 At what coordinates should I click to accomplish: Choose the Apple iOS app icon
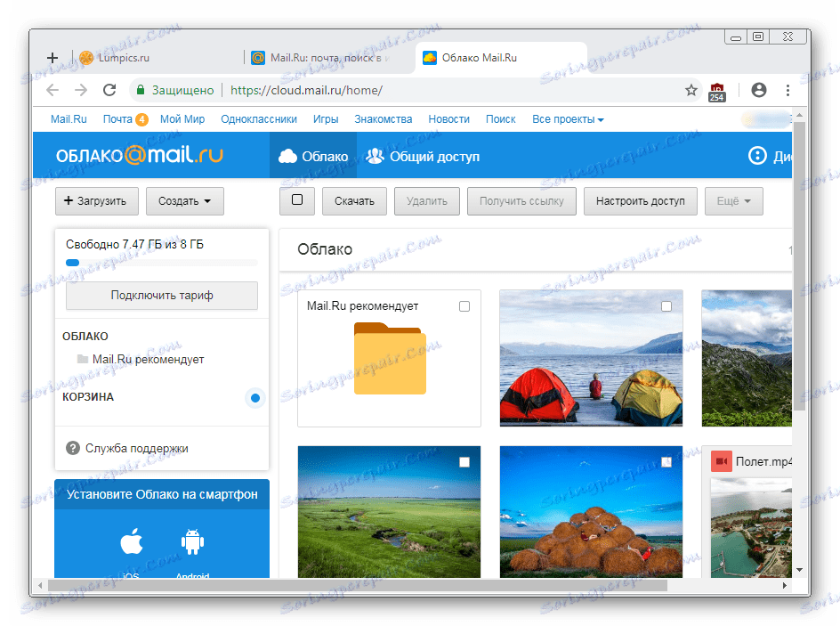[x=132, y=541]
